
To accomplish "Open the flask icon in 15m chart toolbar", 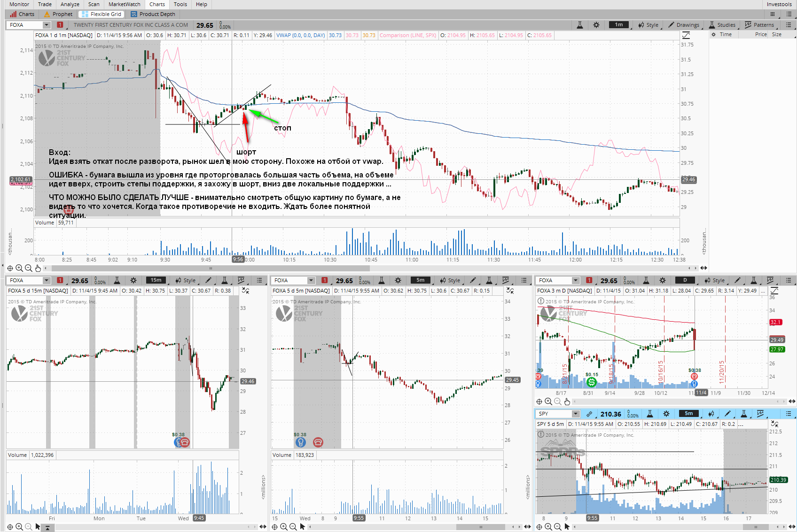I will (x=117, y=280).
